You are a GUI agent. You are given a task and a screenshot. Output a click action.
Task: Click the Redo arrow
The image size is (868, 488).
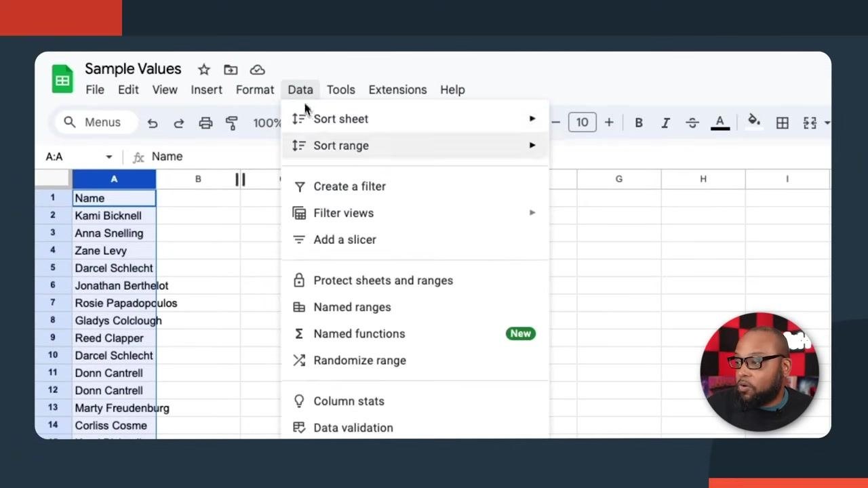[x=179, y=123]
